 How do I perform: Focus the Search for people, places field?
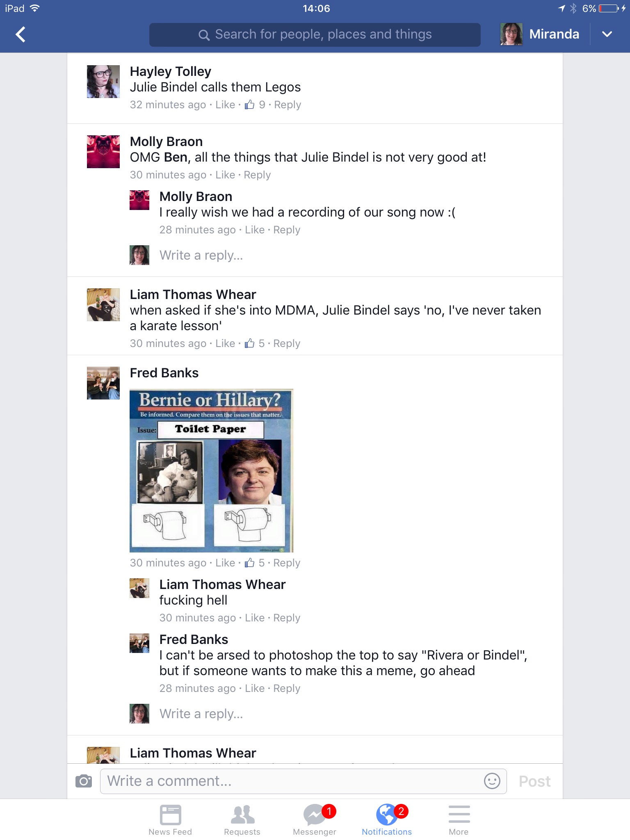pos(315,34)
